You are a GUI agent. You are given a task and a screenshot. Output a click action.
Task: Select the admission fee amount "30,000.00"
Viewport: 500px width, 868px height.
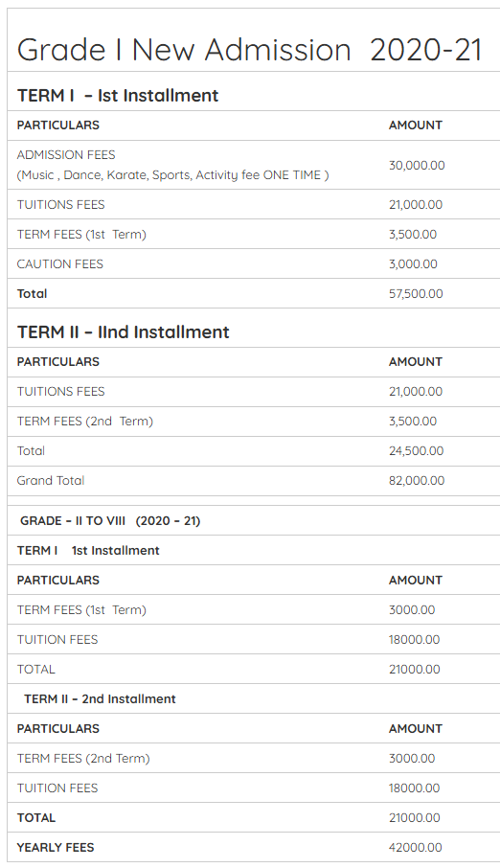(417, 165)
